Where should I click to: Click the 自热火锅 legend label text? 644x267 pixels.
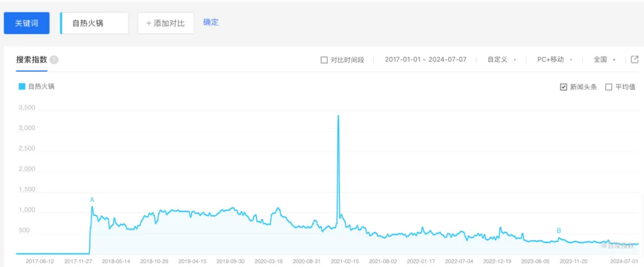tap(41, 86)
